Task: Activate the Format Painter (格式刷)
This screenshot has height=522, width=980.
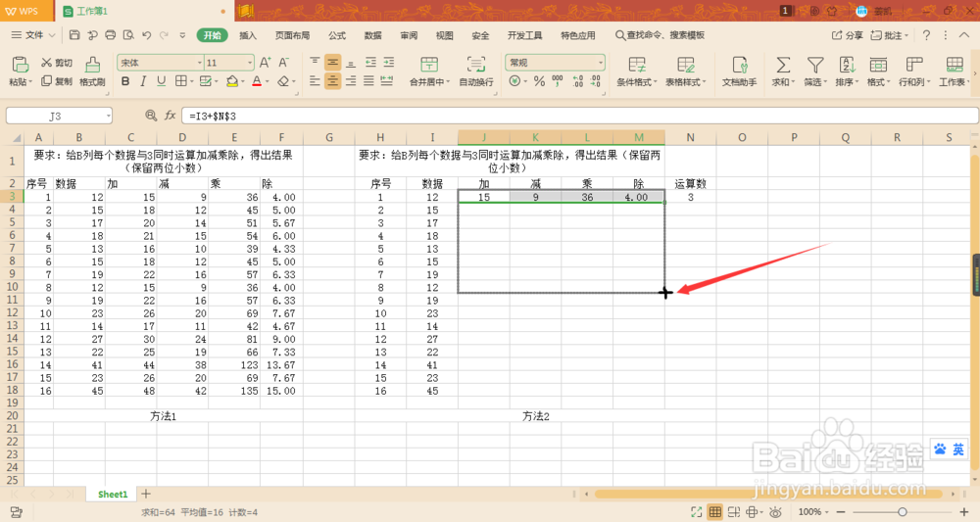Action: point(92,71)
